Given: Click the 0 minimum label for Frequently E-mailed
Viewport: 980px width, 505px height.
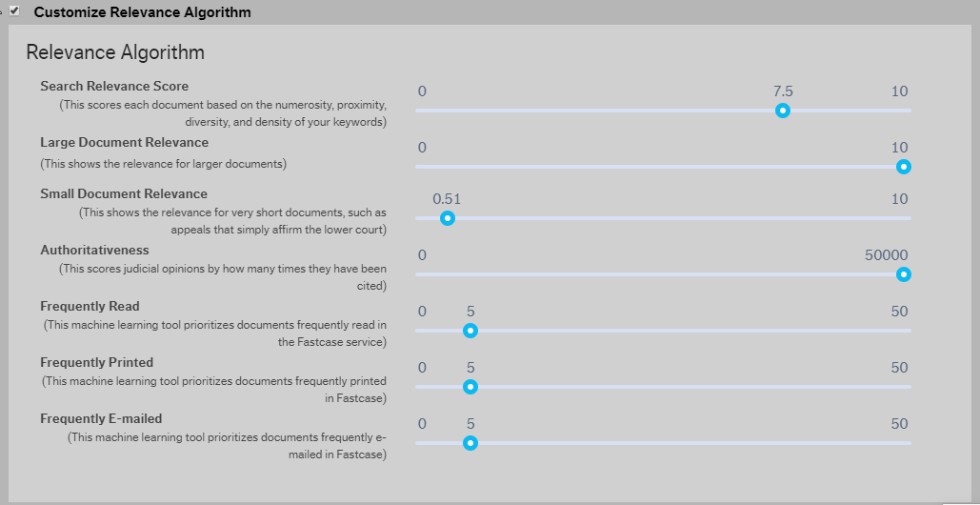Looking at the screenshot, I should tap(422, 424).
